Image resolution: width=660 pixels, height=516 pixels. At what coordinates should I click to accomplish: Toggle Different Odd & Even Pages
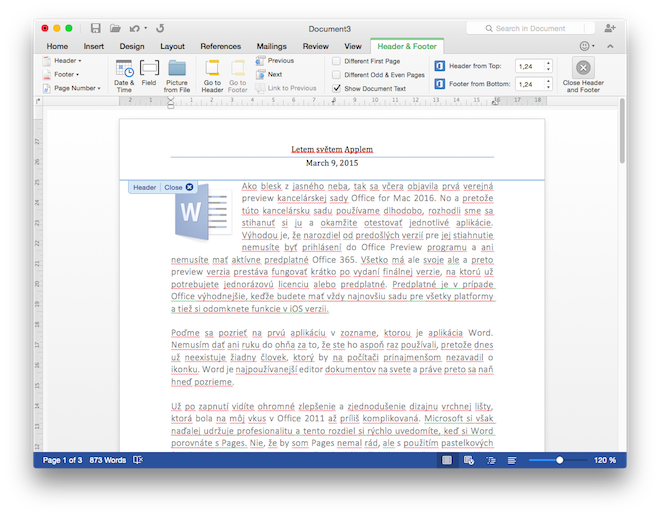[x=336, y=75]
